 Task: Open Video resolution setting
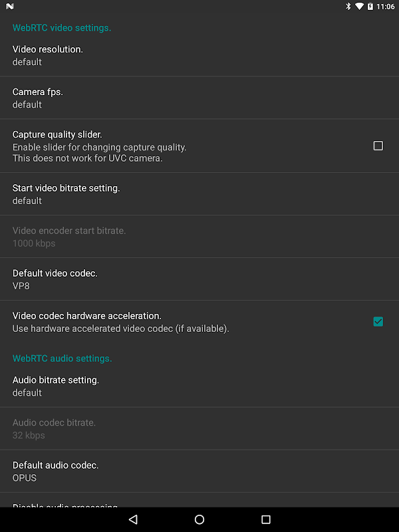coord(199,55)
